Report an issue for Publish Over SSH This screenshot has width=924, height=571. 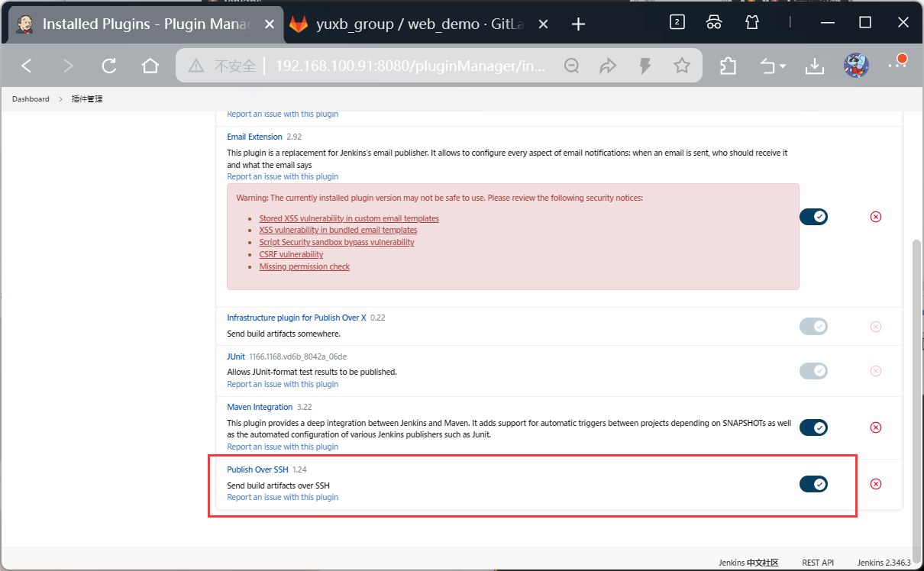click(283, 497)
